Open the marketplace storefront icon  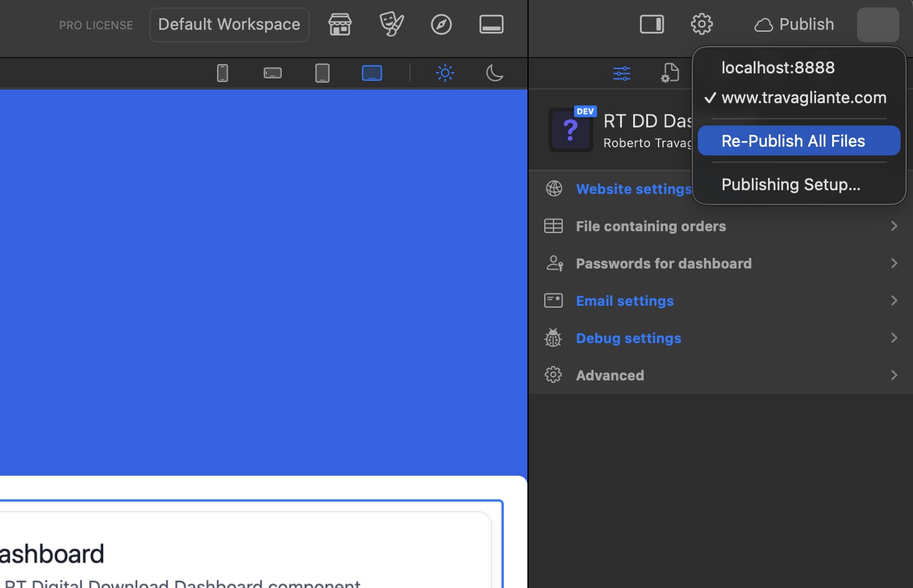[340, 25]
